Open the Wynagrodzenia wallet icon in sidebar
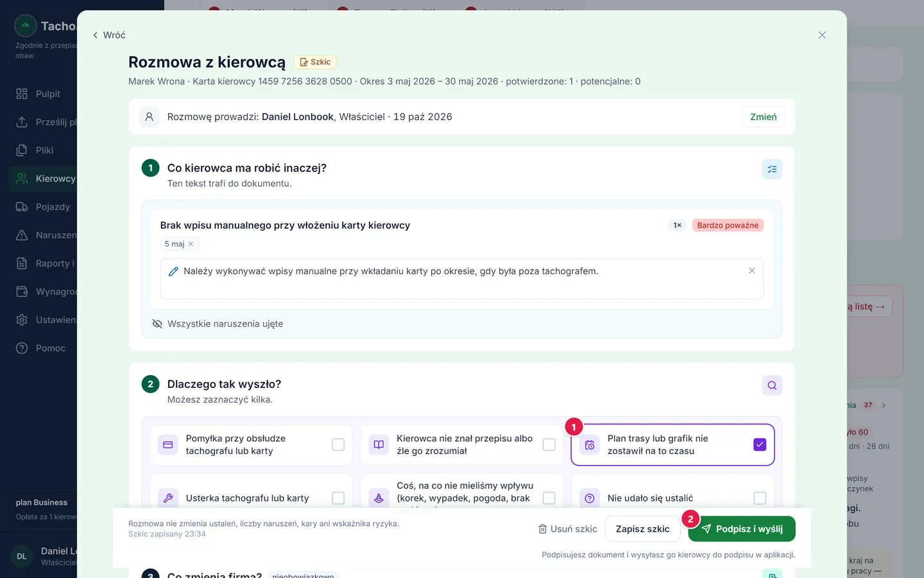924x578 pixels. (x=22, y=292)
